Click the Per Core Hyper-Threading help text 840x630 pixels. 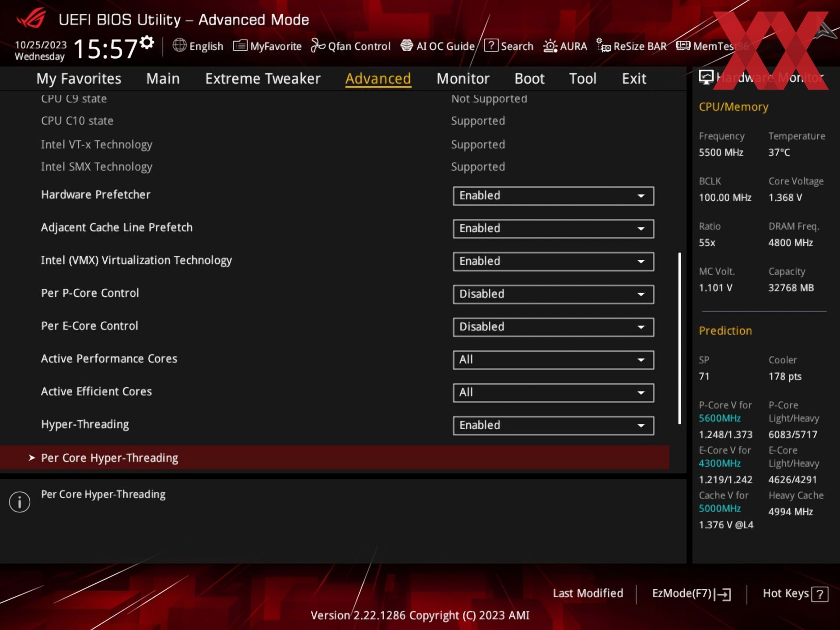tap(103, 494)
